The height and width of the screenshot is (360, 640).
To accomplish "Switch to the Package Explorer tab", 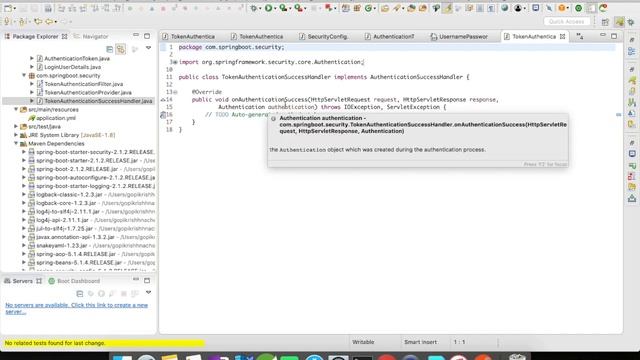I will 36,36.
